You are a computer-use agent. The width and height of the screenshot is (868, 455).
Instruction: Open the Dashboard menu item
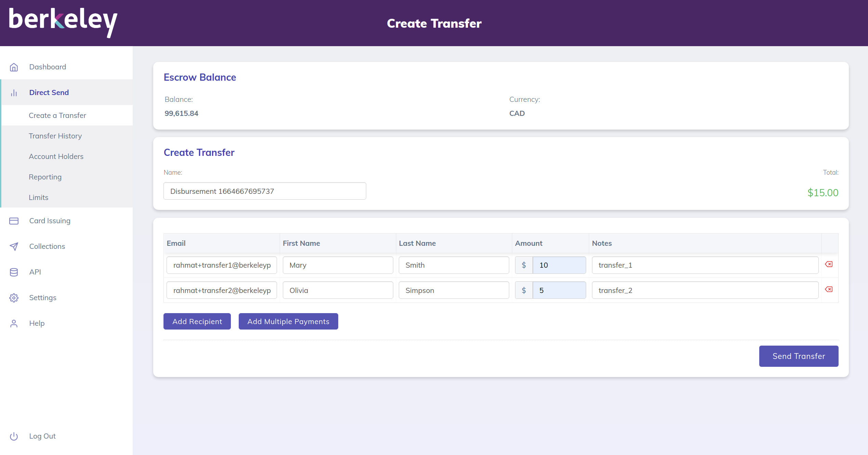tap(66, 67)
